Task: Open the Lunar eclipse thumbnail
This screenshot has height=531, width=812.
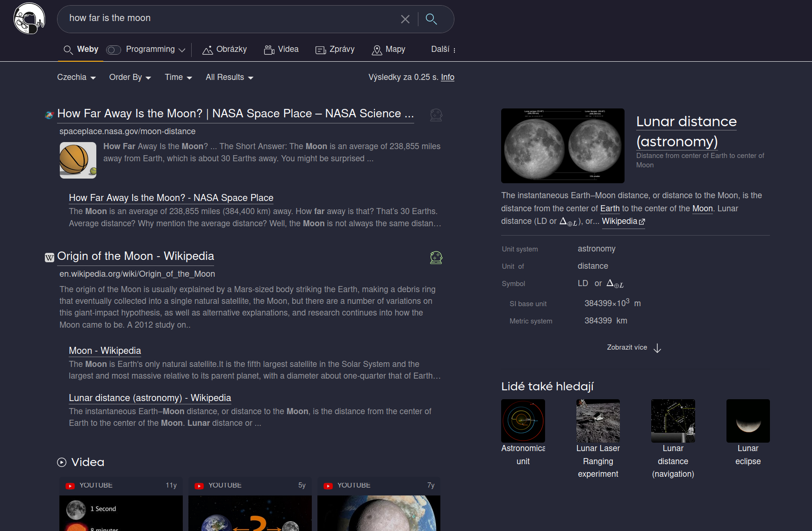Action: click(x=747, y=421)
